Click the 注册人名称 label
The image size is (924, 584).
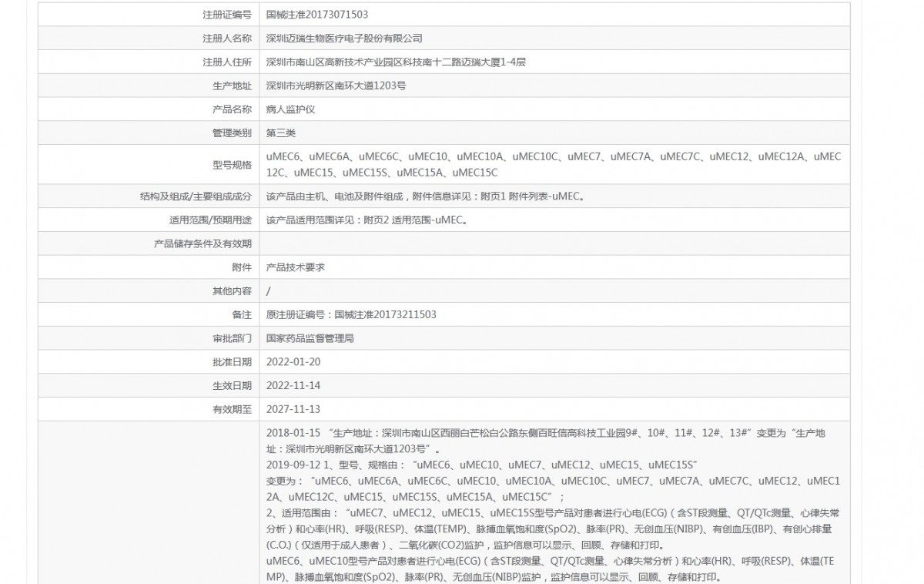click(x=227, y=39)
